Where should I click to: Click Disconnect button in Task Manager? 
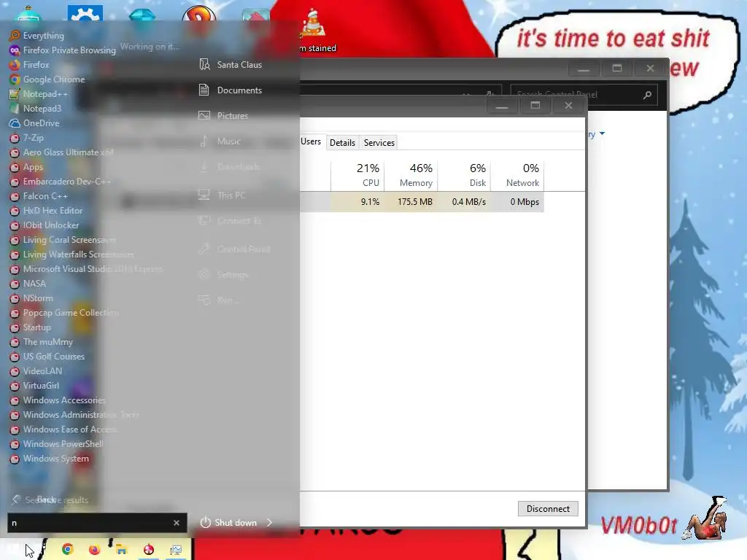548,508
